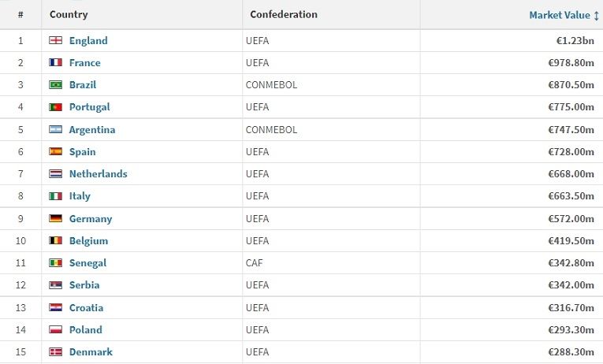Click the Country column header
This screenshot has width=603, height=364.
tap(69, 15)
